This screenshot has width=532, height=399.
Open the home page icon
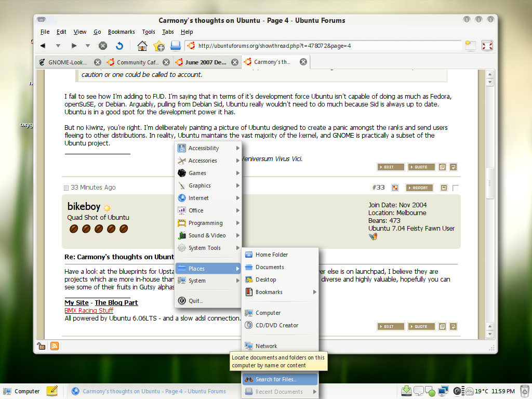142,46
